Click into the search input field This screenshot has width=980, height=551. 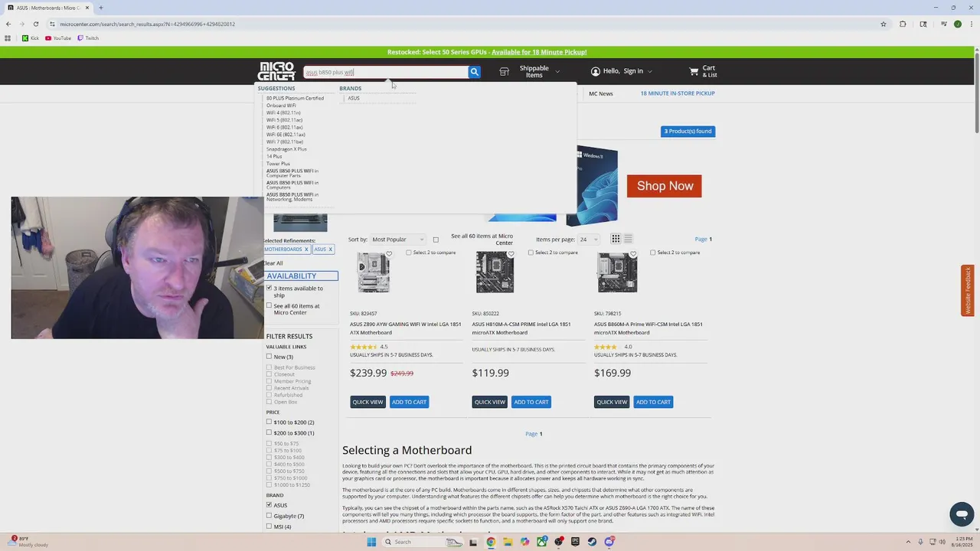tap(386, 72)
